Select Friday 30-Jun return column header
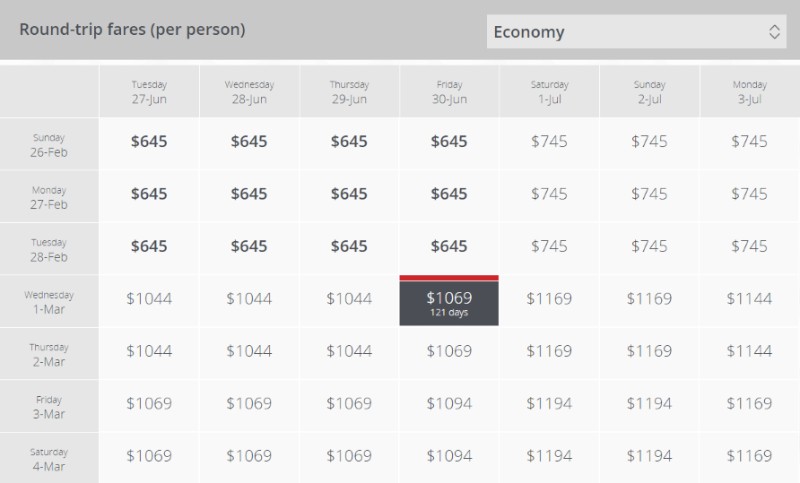The height and width of the screenshot is (483, 800). [x=449, y=92]
